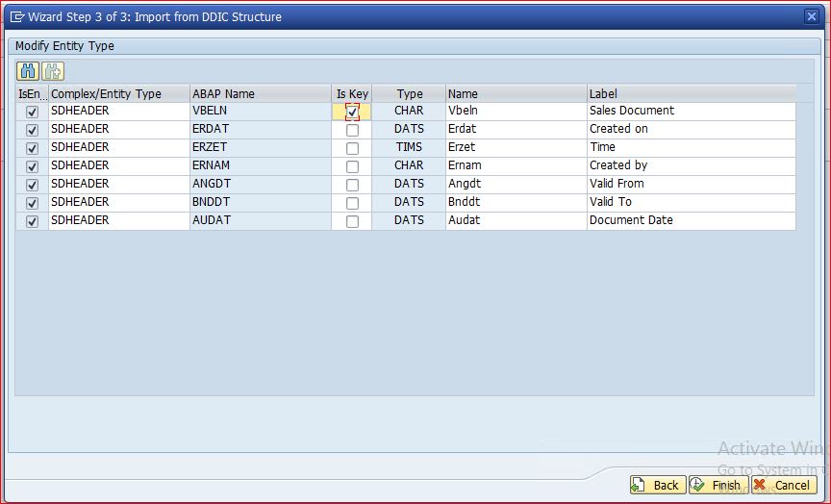The height and width of the screenshot is (504, 831).
Task: Mark ERNAM field as key
Action: pyautogui.click(x=352, y=166)
